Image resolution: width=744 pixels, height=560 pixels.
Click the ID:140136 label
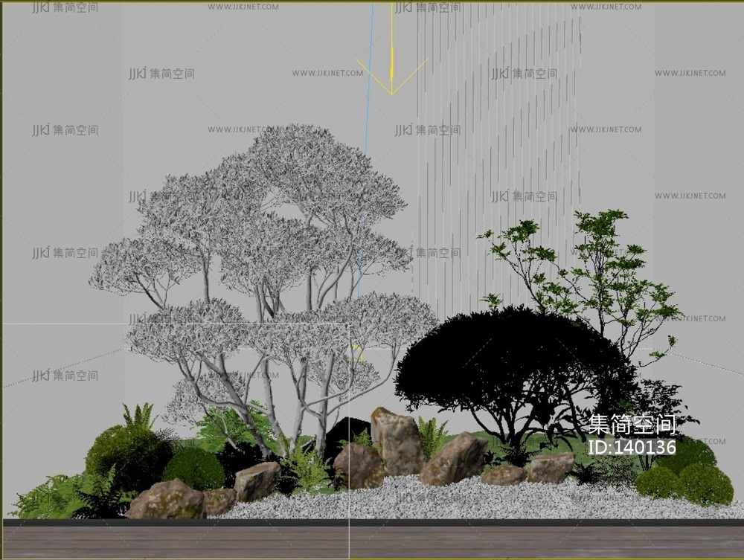click(632, 448)
